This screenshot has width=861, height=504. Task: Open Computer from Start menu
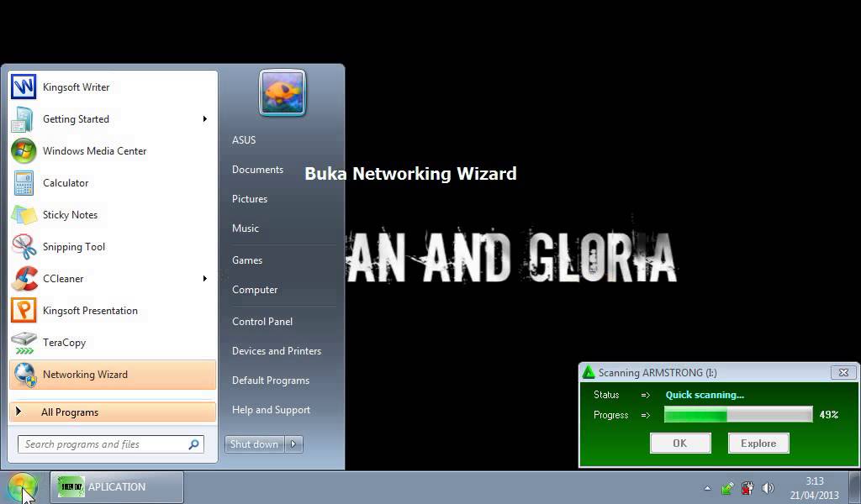[x=255, y=290]
